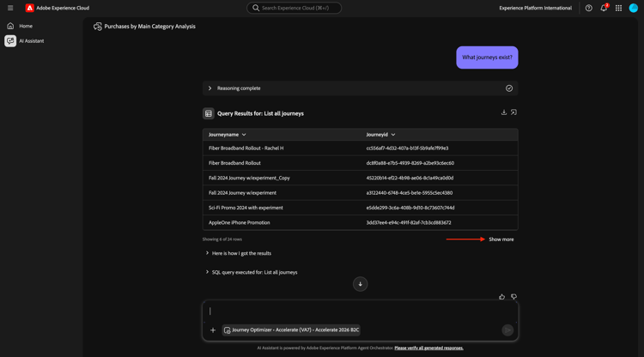Select the journey ID starting with dc8f0a88

pyautogui.click(x=410, y=163)
